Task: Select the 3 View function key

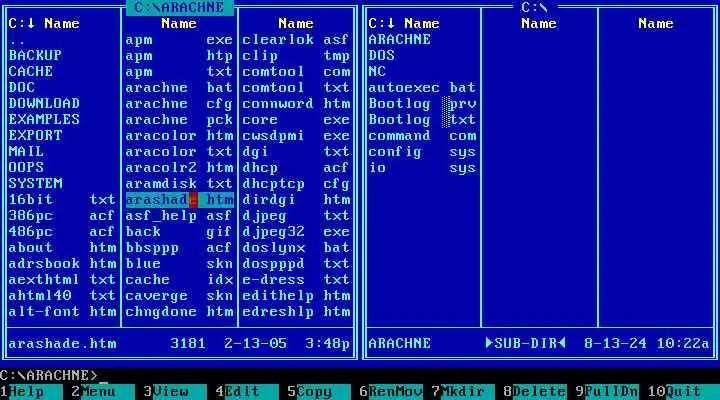Action: [x=175, y=392]
